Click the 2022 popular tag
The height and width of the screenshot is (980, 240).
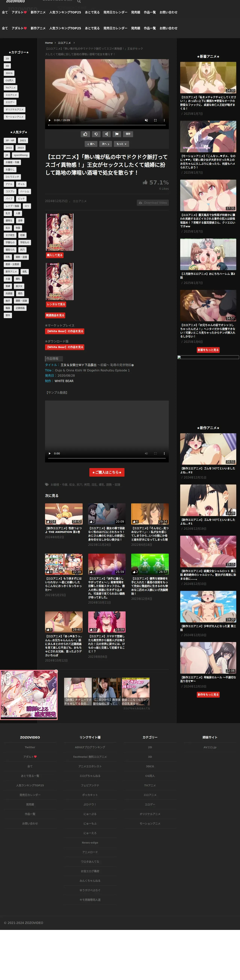pos(9,148)
